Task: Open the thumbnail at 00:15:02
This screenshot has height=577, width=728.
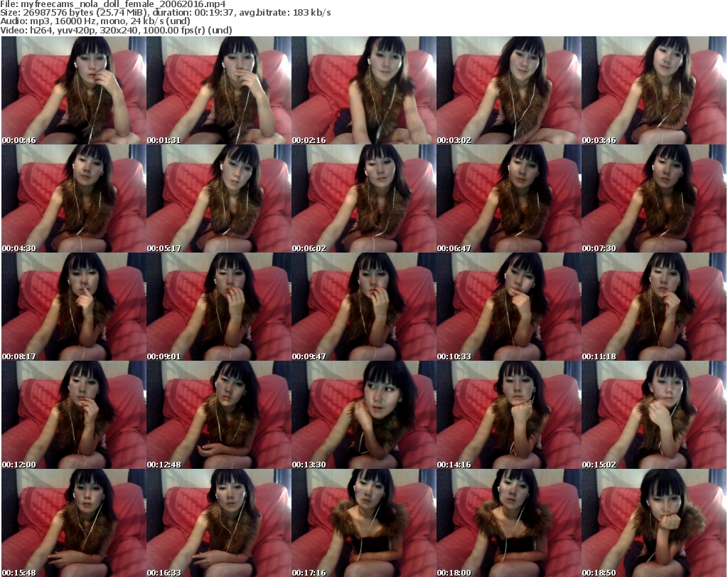Action: (x=654, y=415)
